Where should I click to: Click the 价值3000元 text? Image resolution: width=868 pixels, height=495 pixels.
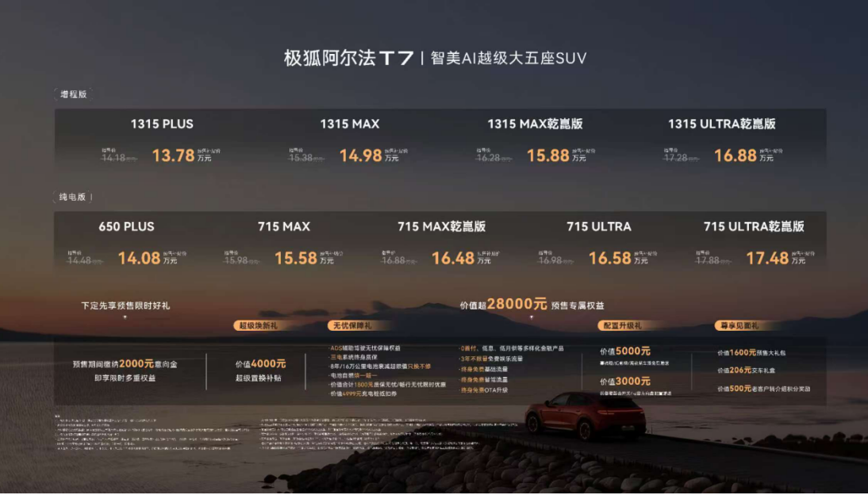click(625, 382)
